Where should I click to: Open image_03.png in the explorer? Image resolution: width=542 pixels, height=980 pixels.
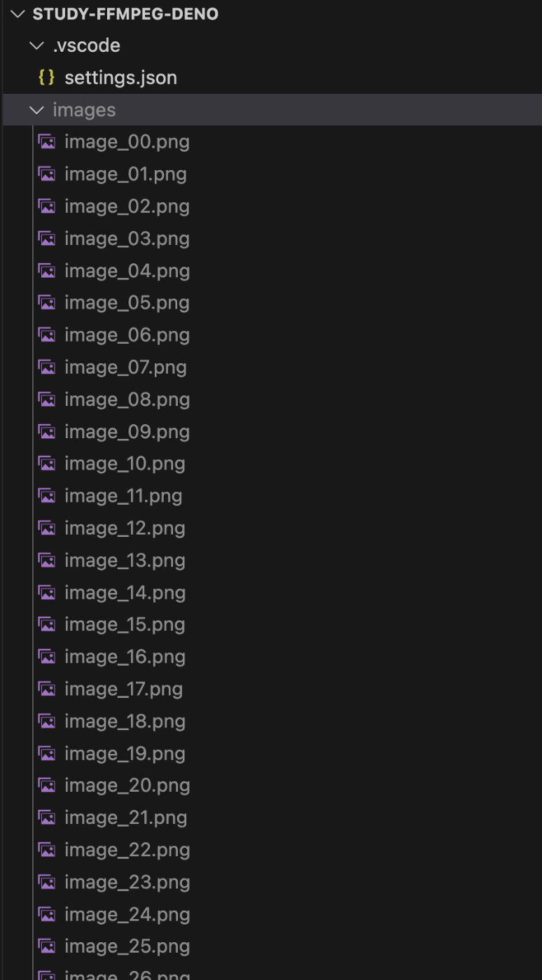(127, 239)
